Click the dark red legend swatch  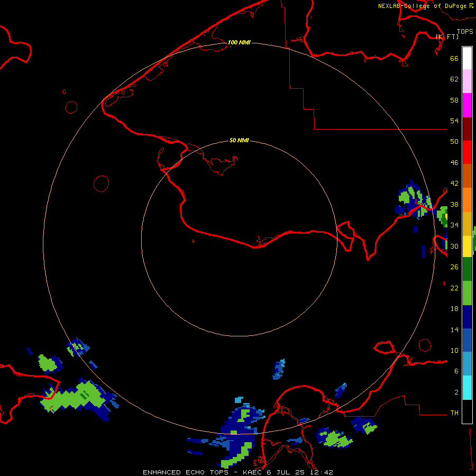[x=467, y=129]
